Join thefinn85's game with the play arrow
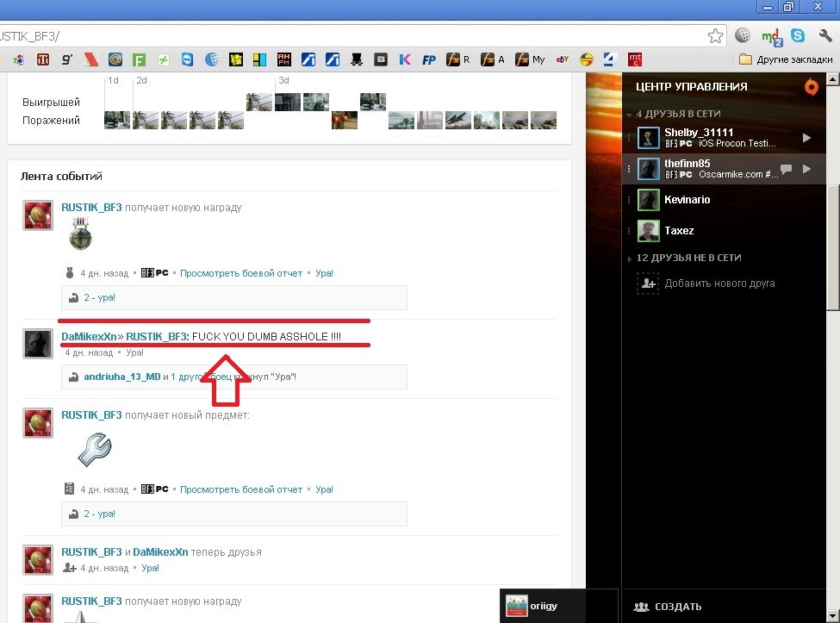 coord(806,169)
